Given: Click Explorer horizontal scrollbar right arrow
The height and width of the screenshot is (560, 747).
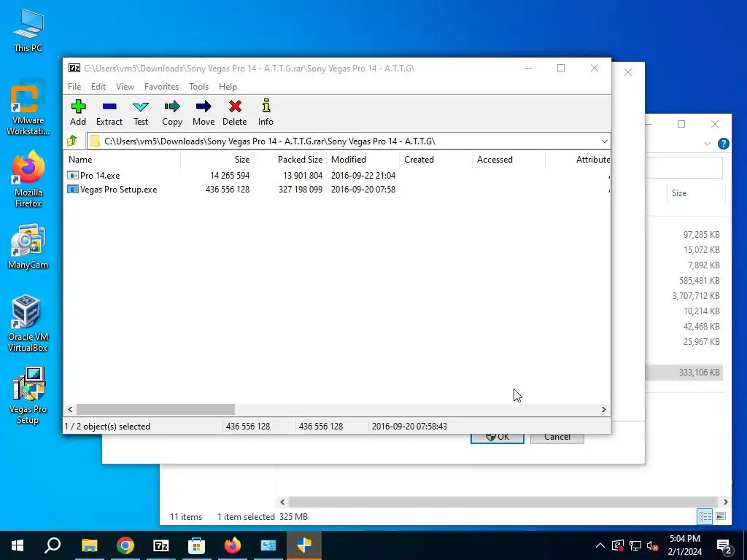Looking at the screenshot, I should pyautogui.click(x=725, y=502).
